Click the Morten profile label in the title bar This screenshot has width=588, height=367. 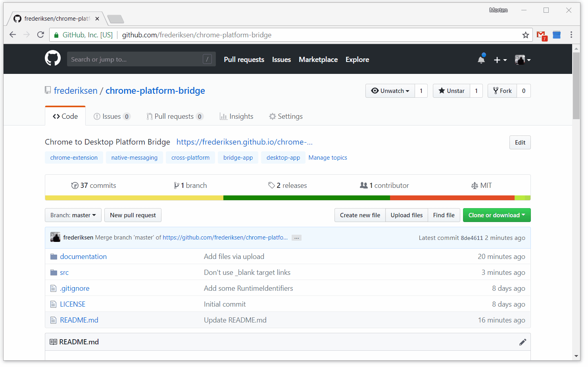(498, 10)
